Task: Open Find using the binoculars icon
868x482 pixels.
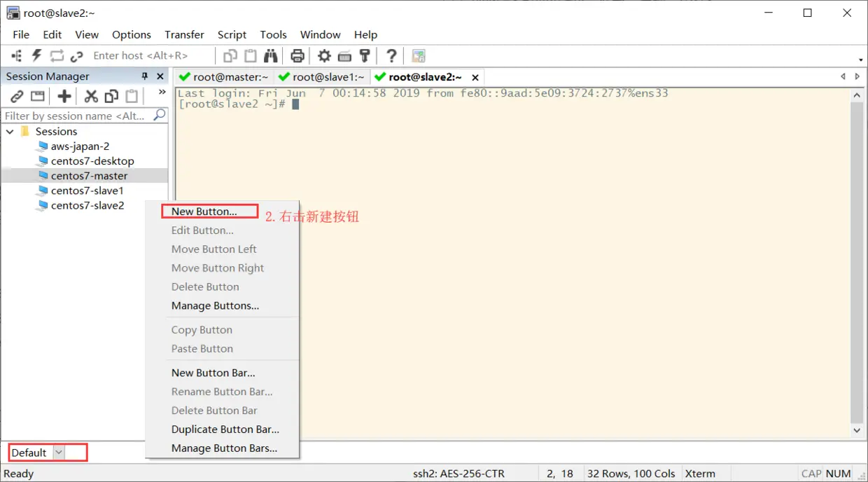Action: coord(270,56)
